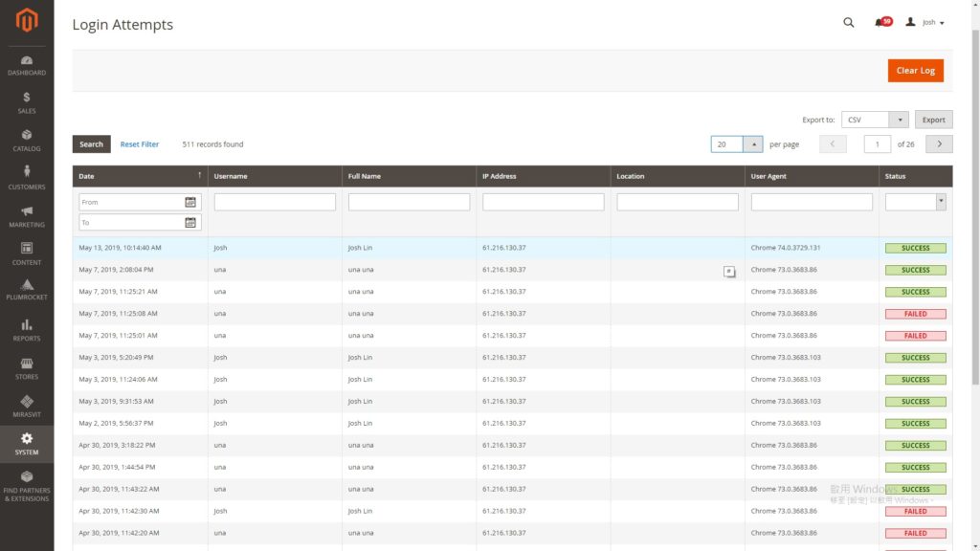Select row May 3, 2019, 5:20:49 PM
Image resolution: width=980 pixels, height=551 pixels.
(x=513, y=358)
